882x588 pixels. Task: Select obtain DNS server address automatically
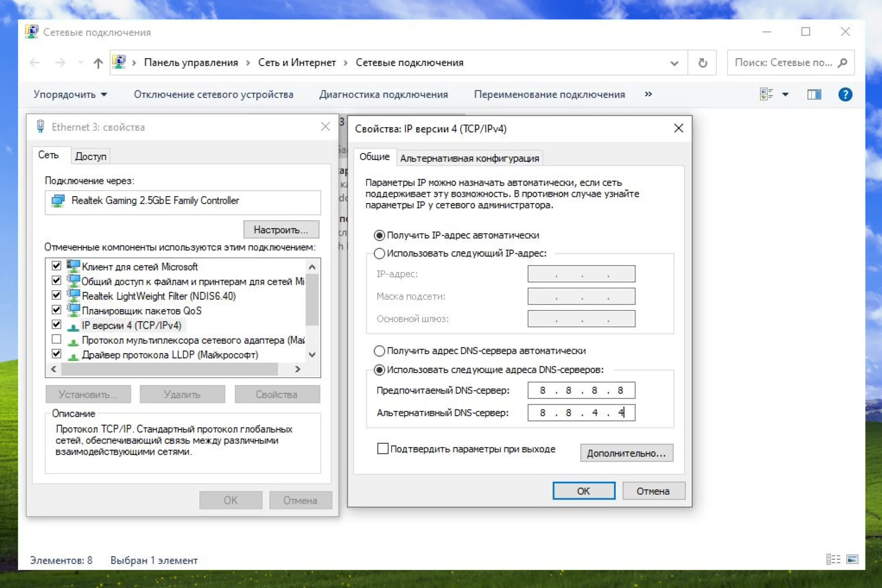click(x=379, y=351)
